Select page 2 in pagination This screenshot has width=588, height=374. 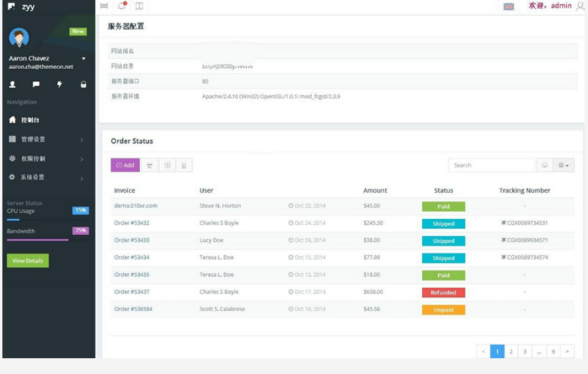511,352
